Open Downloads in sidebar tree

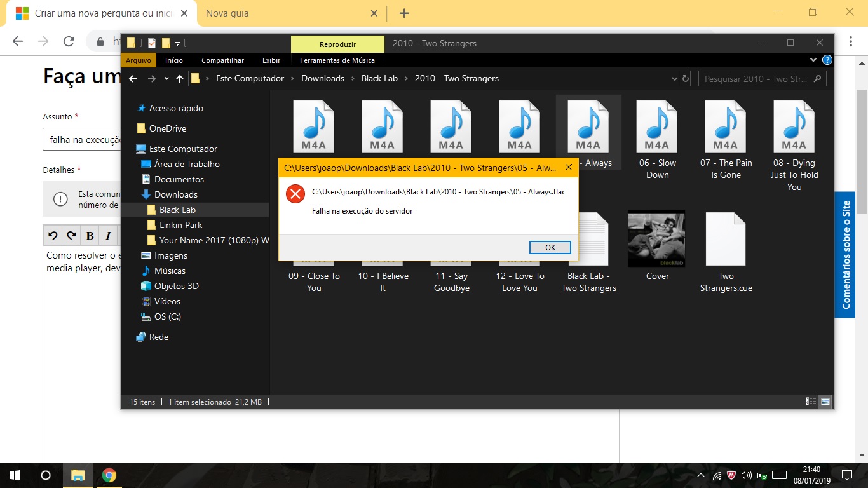point(176,194)
